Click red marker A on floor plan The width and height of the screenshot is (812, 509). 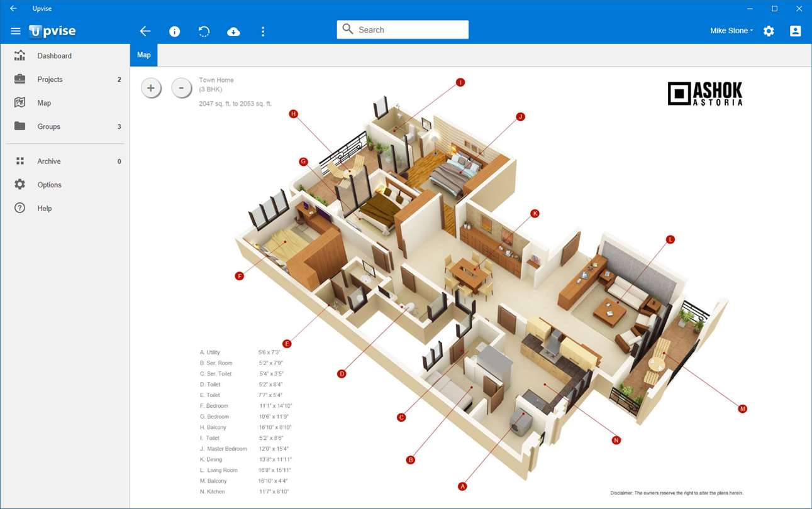[462, 486]
